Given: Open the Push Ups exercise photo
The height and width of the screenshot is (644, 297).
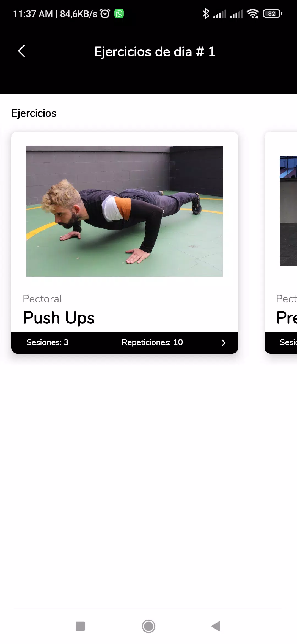Looking at the screenshot, I should pyautogui.click(x=125, y=211).
